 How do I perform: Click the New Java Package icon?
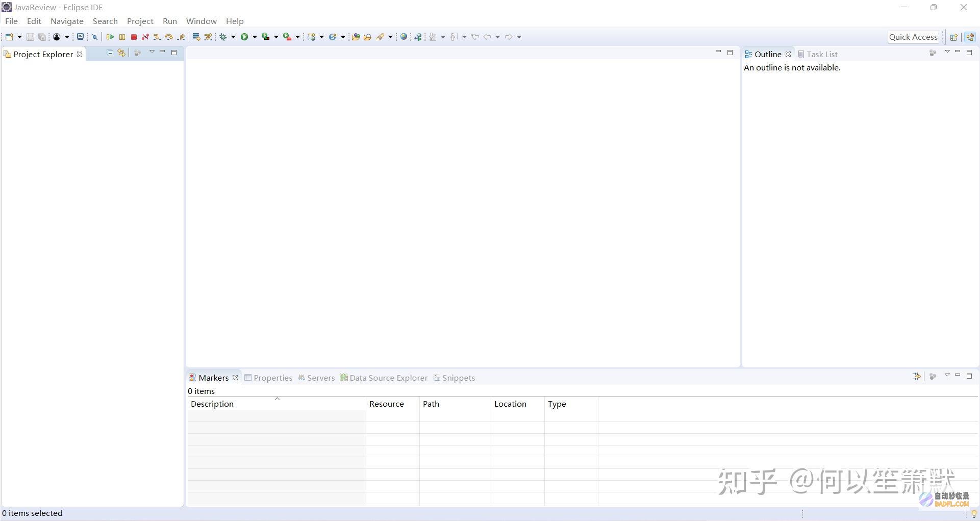[x=312, y=37]
